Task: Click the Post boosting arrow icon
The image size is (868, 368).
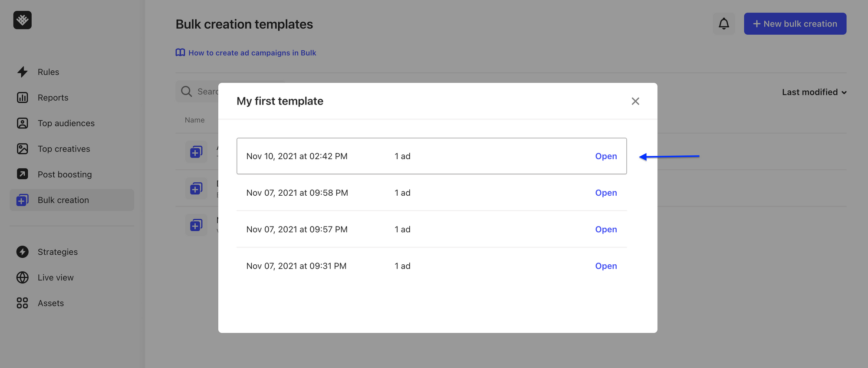Action: pos(23,174)
